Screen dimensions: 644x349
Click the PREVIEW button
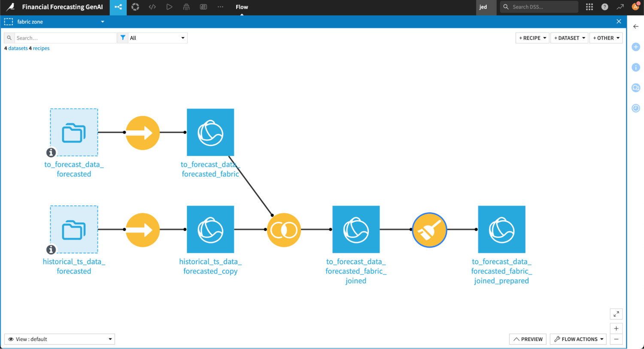pyautogui.click(x=528, y=339)
